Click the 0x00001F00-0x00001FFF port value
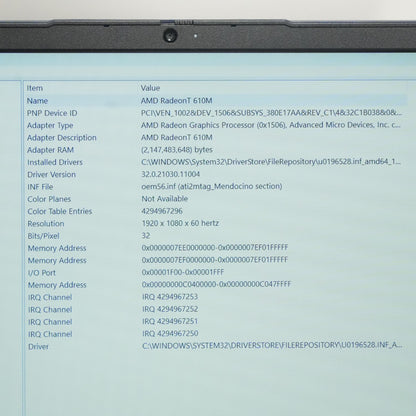416x416 pixels. pyautogui.click(x=183, y=272)
